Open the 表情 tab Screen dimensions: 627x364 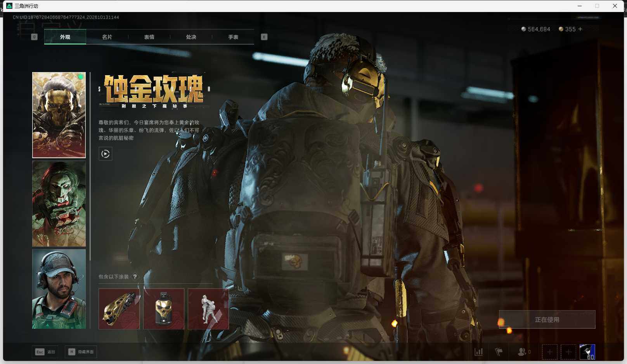tap(149, 37)
